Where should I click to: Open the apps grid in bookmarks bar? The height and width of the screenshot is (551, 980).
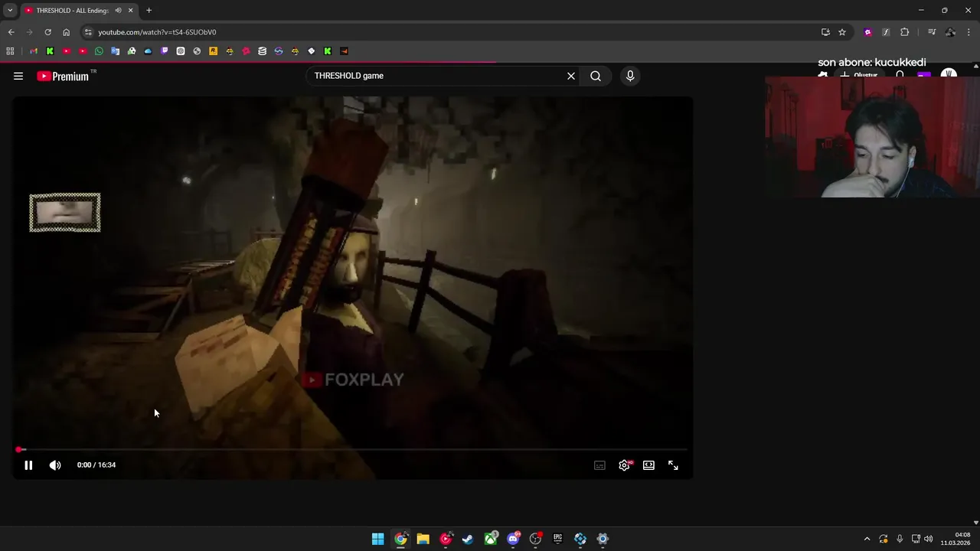(10, 51)
